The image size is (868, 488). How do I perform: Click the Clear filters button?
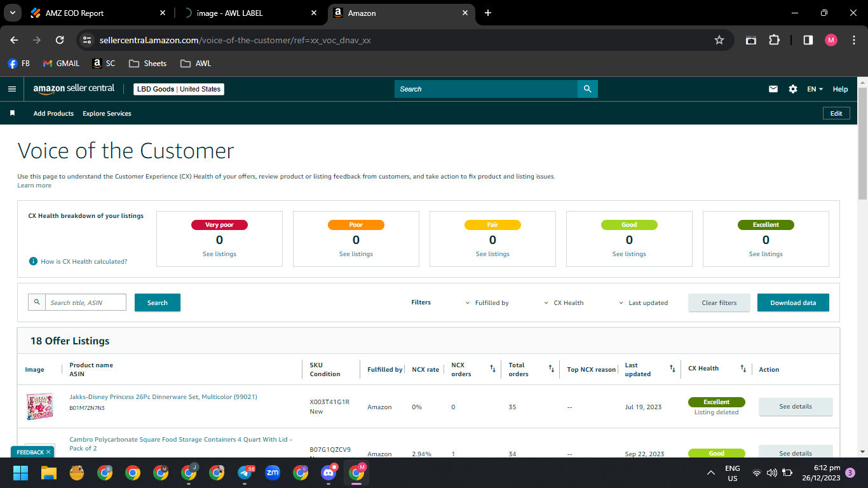click(x=719, y=302)
